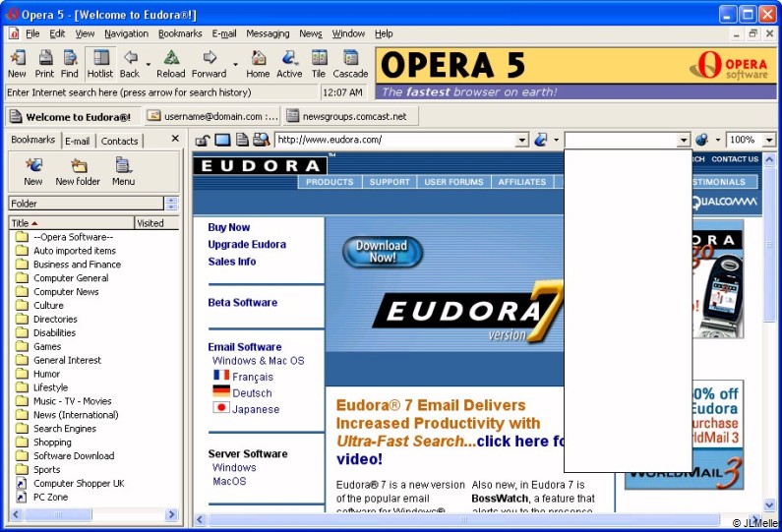782x532 pixels.
Task: Open the dropdown arrow beside the globe icon
Action: coord(718,140)
